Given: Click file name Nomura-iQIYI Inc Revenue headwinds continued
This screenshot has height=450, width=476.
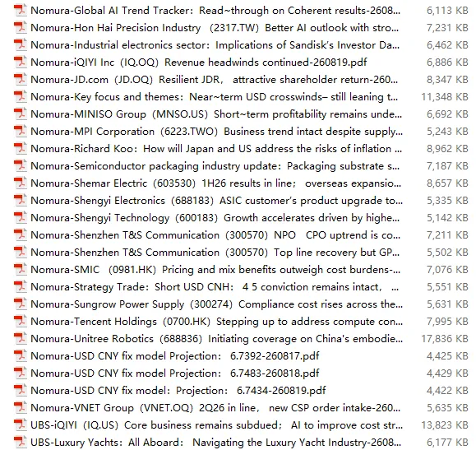Looking at the screenshot, I should click(x=199, y=63).
